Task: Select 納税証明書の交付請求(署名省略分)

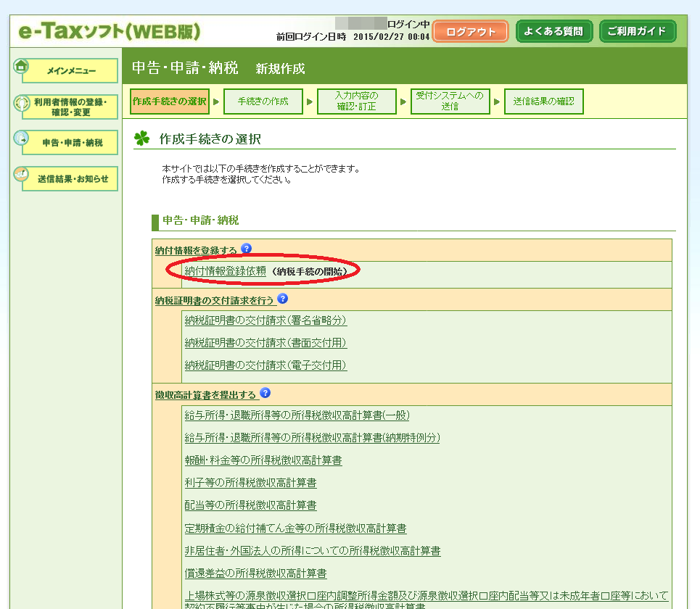Action: [x=265, y=320]
